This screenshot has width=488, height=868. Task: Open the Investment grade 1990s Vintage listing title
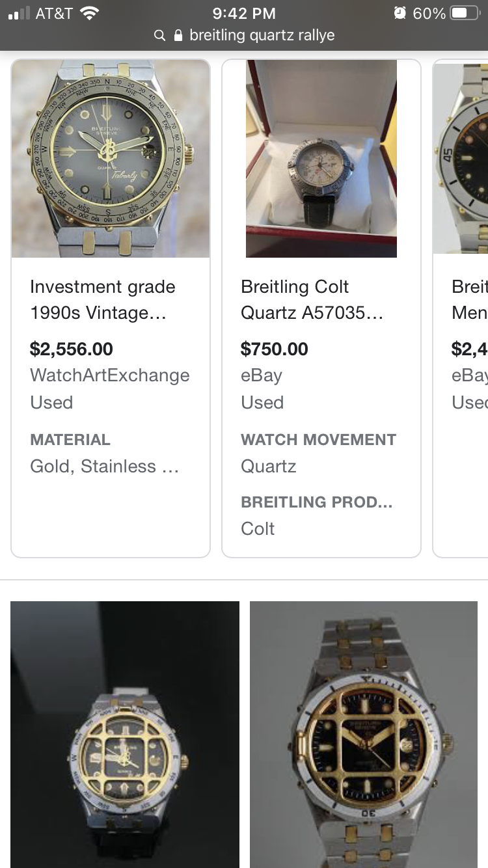click(x=103, y=300)
